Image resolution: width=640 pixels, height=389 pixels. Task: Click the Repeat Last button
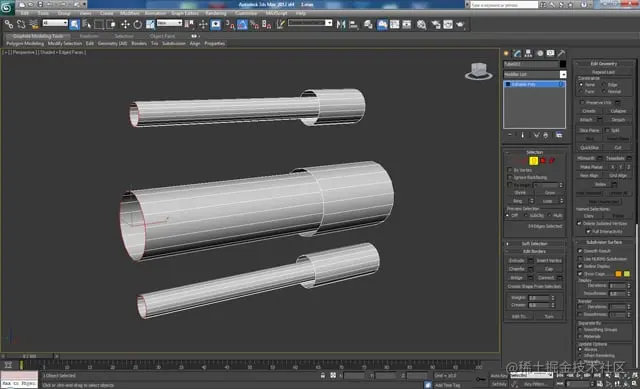coord(604,72)
